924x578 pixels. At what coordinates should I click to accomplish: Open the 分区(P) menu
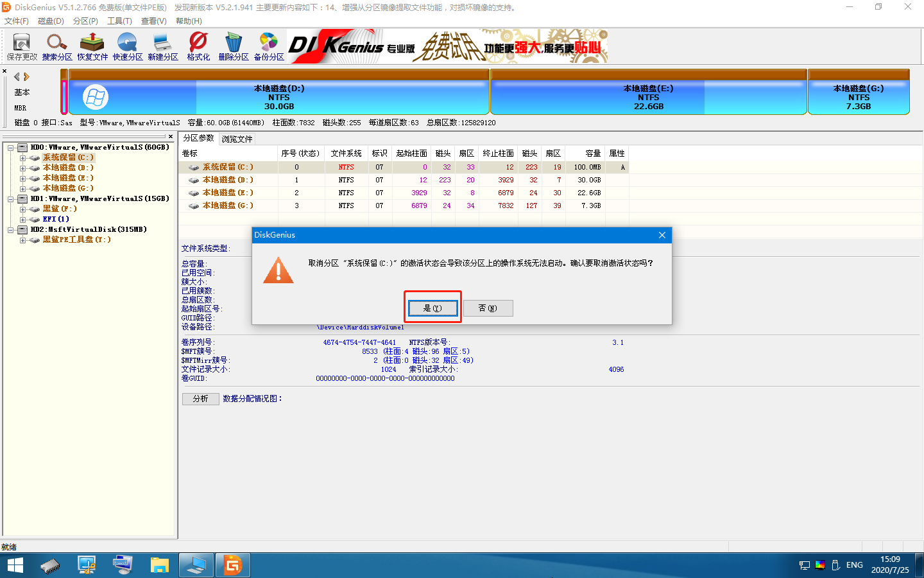(85, 21)
